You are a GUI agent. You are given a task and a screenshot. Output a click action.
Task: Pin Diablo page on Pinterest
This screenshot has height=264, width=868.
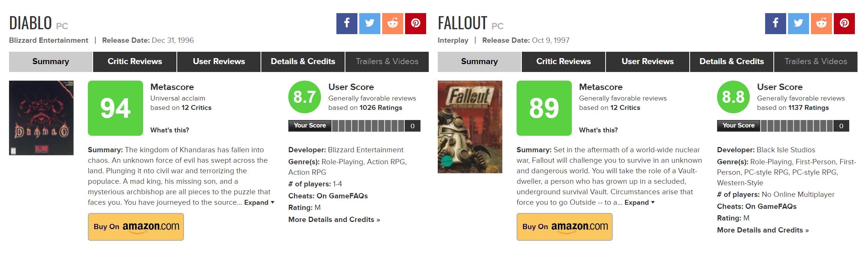pyautogui.click(x=415, y=23)
